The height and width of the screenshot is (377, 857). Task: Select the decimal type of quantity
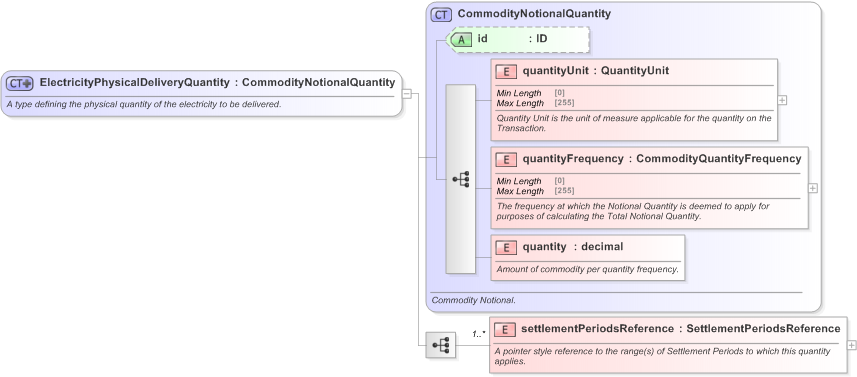pos(602,247)
